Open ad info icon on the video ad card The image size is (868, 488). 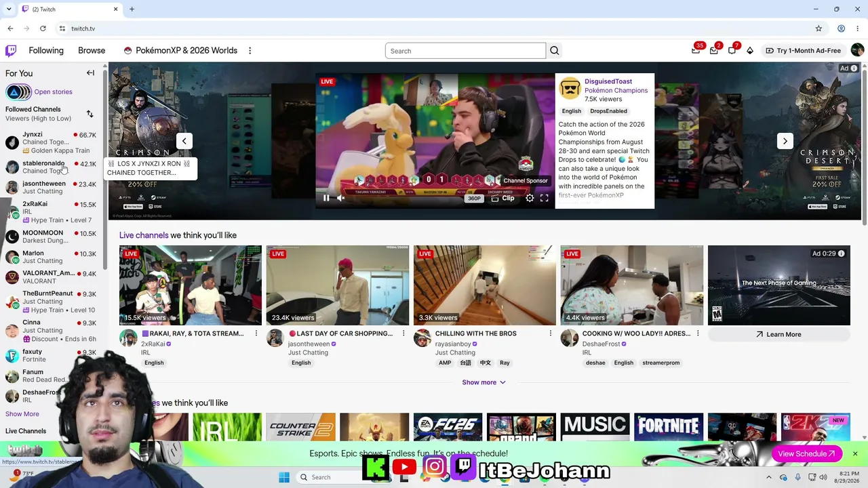[841, 253]
